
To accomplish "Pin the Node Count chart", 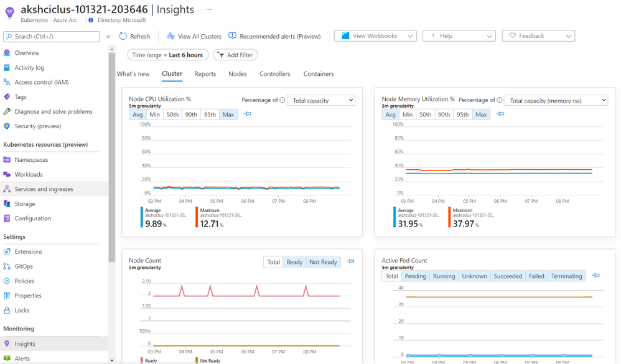I will (x=350, y=261).
